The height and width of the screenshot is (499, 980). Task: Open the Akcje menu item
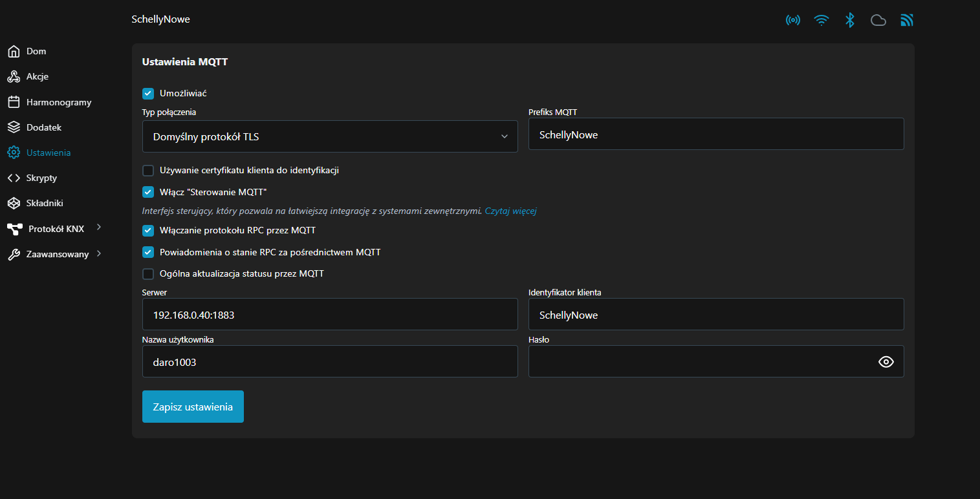pos(38,76)
